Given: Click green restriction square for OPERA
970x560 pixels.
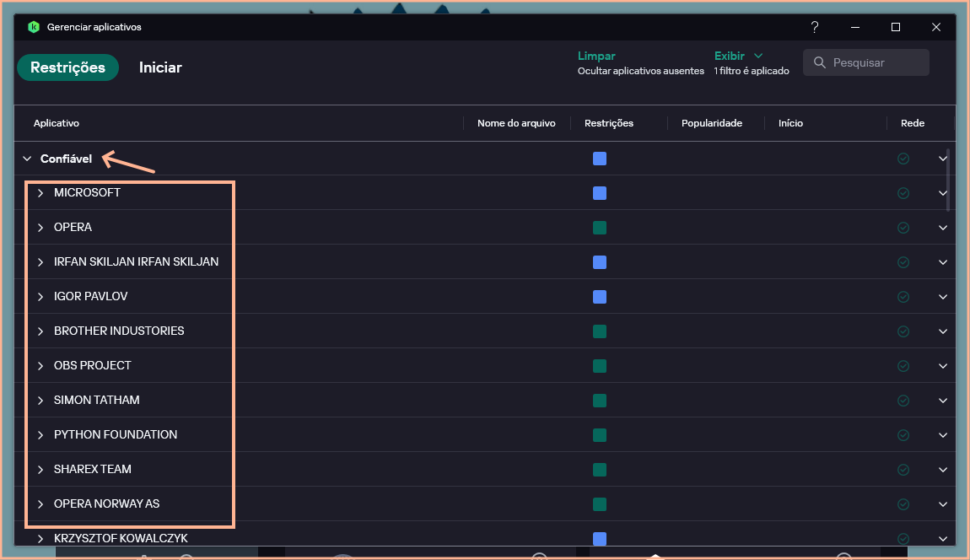Looking at the screenshot, I should point(600,228).
